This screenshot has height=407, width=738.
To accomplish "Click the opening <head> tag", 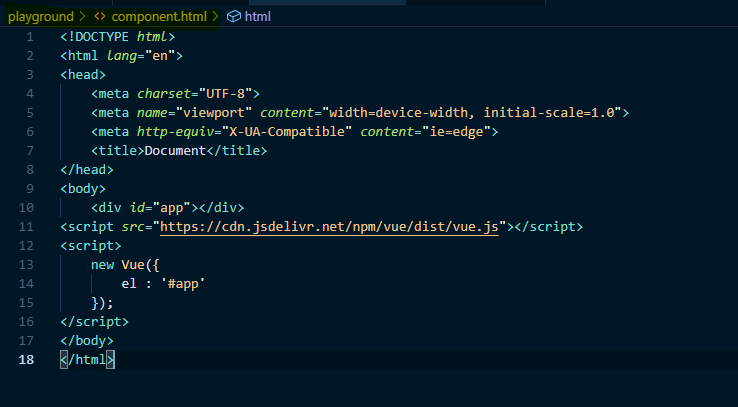I will [x=83, y=75].
